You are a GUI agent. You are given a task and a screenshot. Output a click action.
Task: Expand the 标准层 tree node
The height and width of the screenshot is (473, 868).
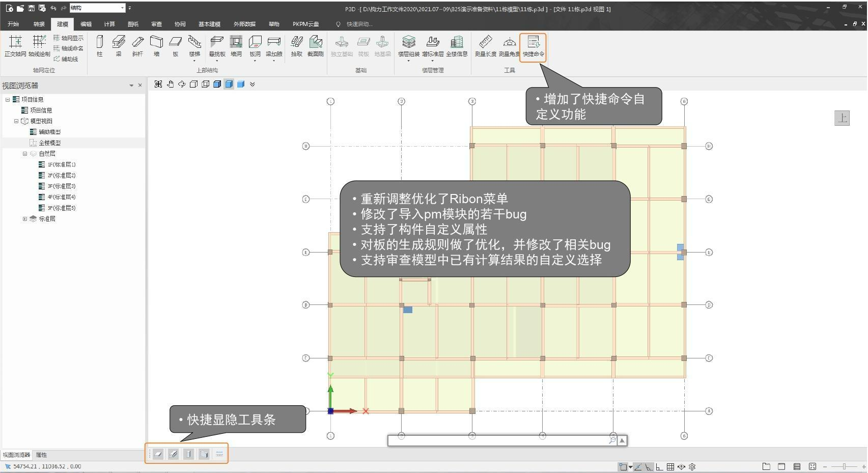[x=24, y=219]
